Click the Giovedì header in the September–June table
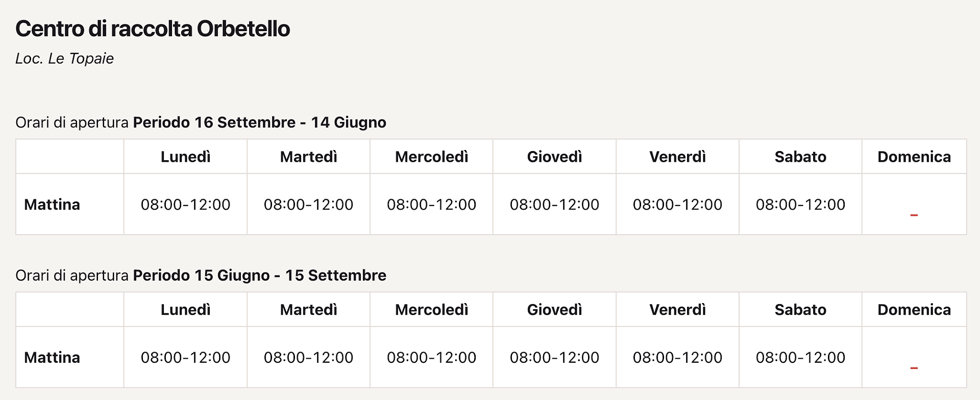 [554, 157]
